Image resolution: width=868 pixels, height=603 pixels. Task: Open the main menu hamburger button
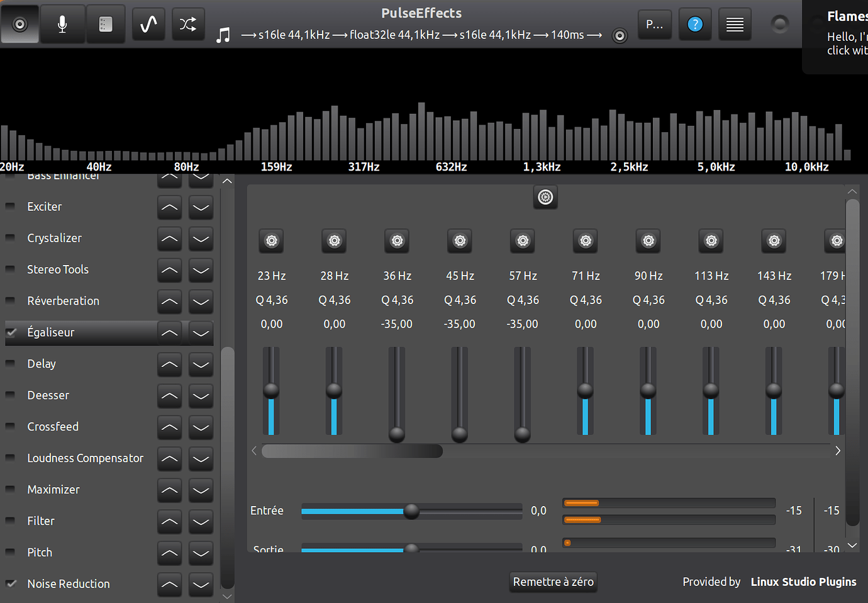coord(735,24)
